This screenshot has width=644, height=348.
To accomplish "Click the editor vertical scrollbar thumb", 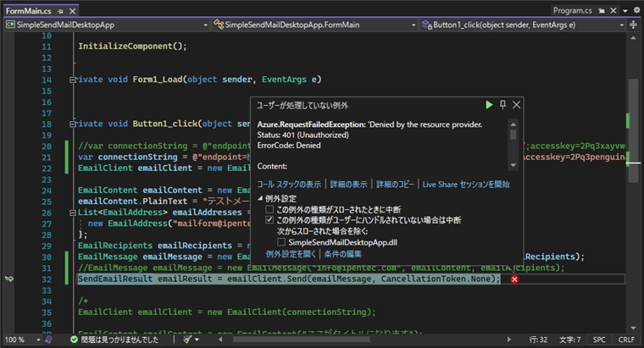I will [x=633, y=130].
